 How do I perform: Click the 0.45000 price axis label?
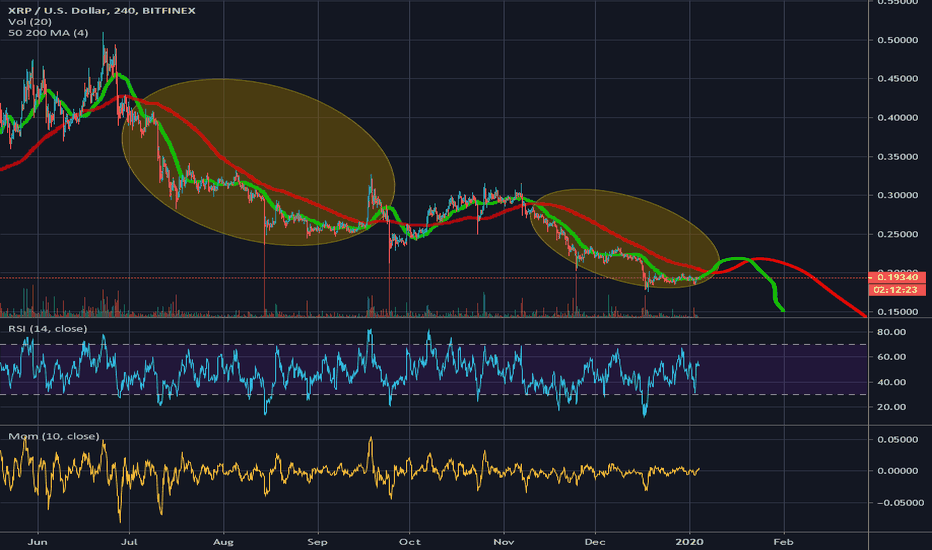(x=898, y=79)
